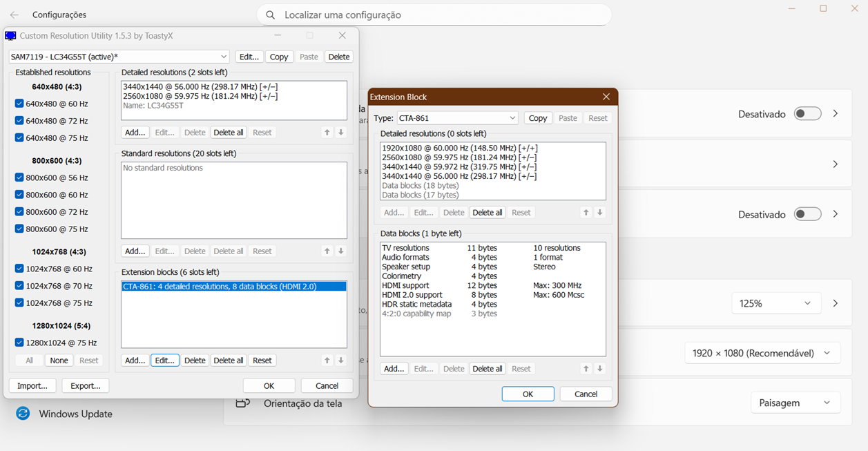Toggle the first Desativado switch
The width and height of the screenshot is (868, 451).
pos(807,114)
